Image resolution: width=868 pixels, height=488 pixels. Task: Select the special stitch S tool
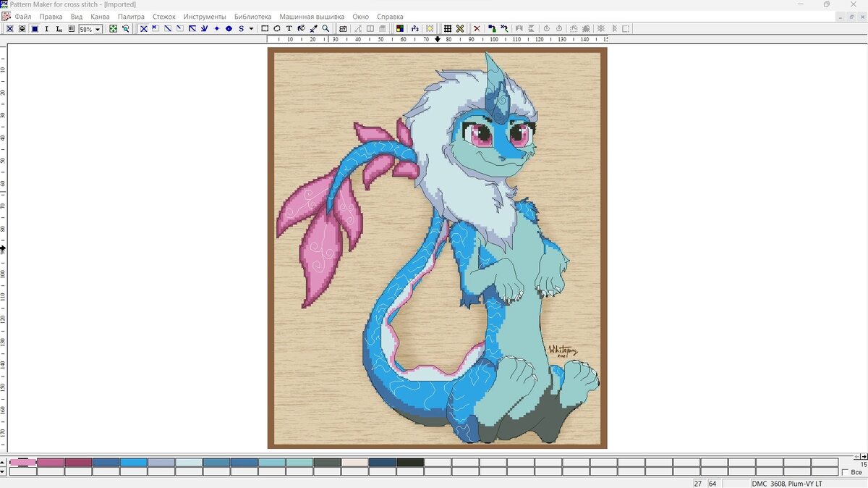click(241, 29)
